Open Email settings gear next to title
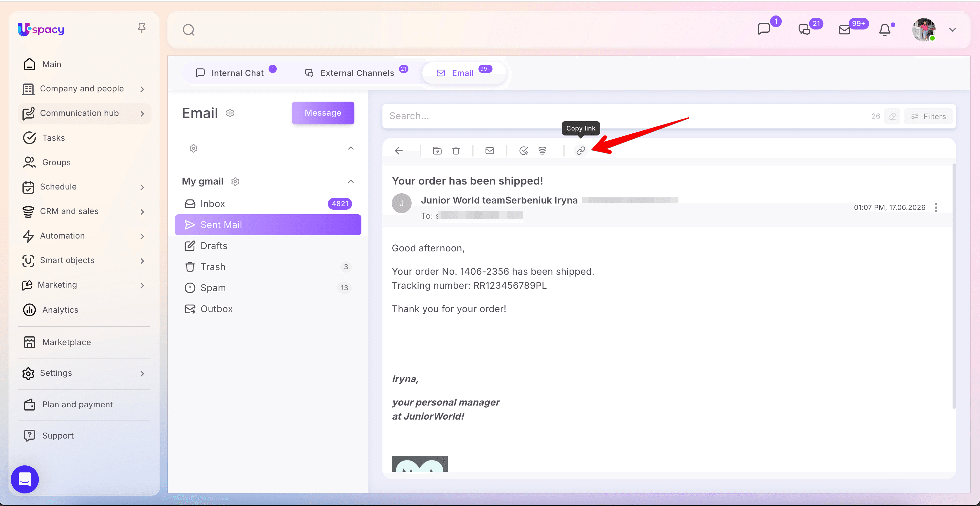980x506 pixels. coord(230,113)
